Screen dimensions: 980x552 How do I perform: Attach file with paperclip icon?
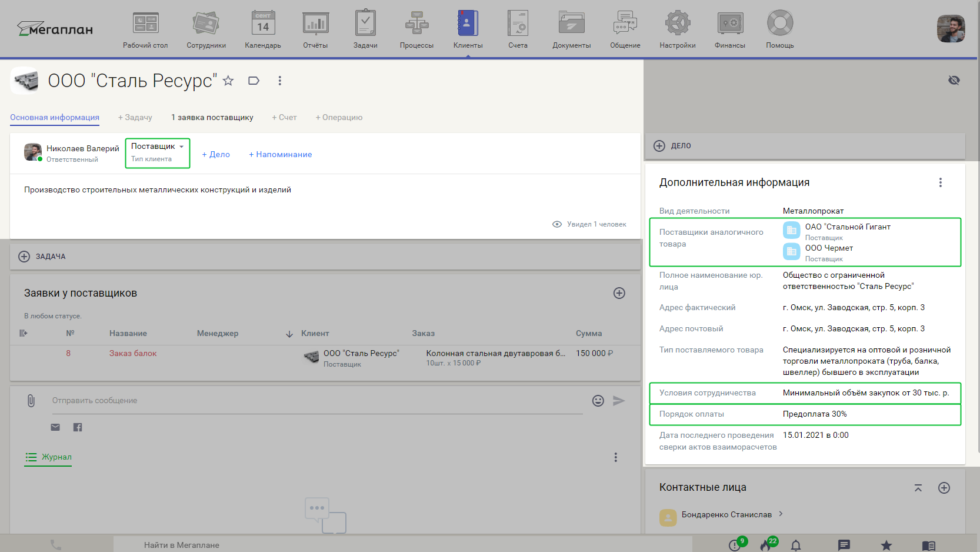(31, 401)
